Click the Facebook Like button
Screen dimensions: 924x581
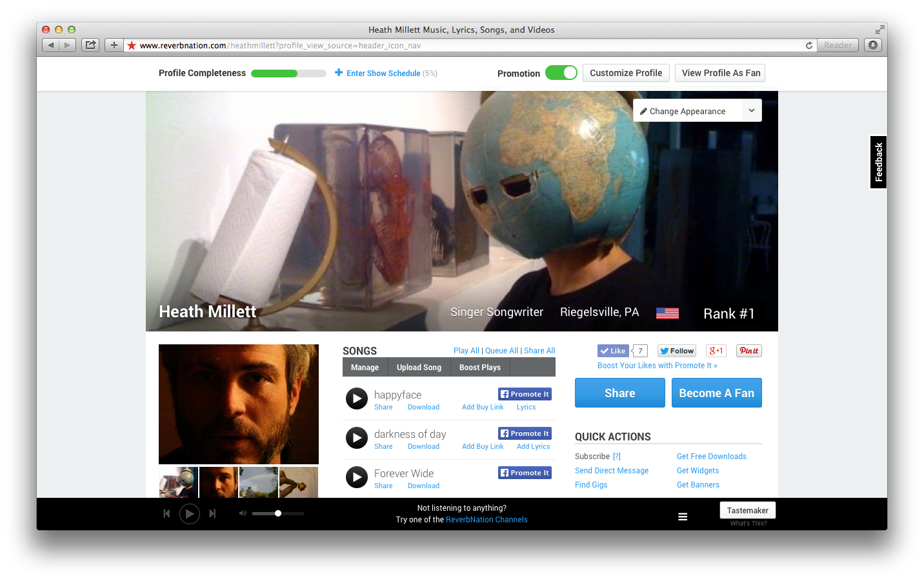pos(613,351)
